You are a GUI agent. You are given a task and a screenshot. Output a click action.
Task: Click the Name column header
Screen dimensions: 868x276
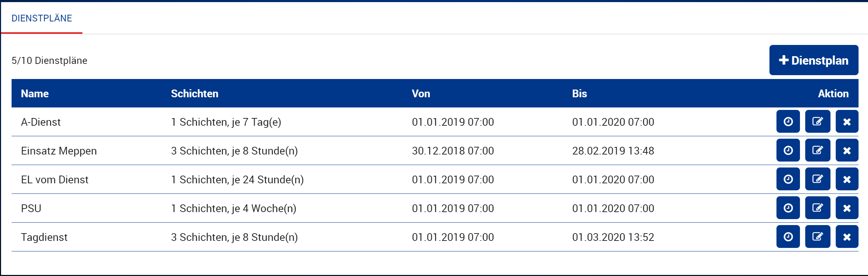(35, 93)
